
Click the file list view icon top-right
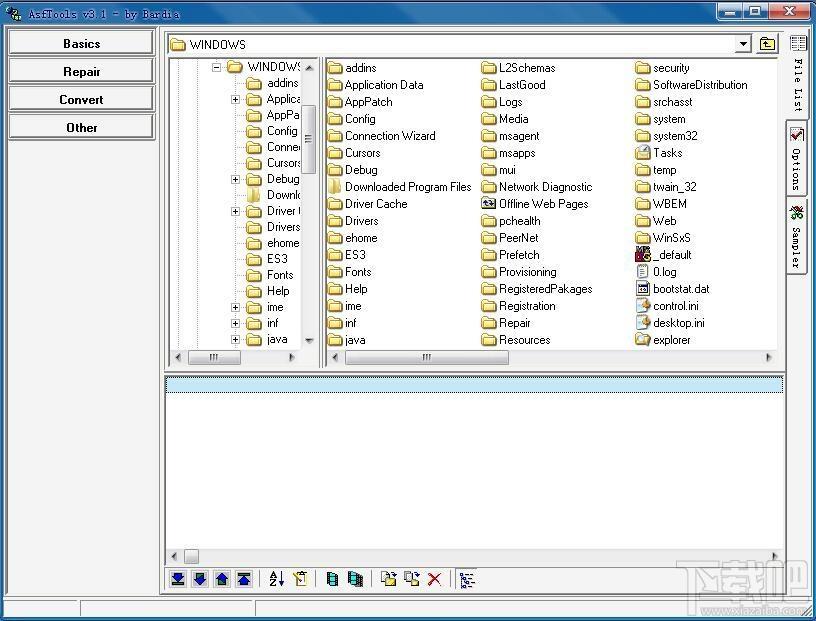pyautogui.click(x=798, y=44)
